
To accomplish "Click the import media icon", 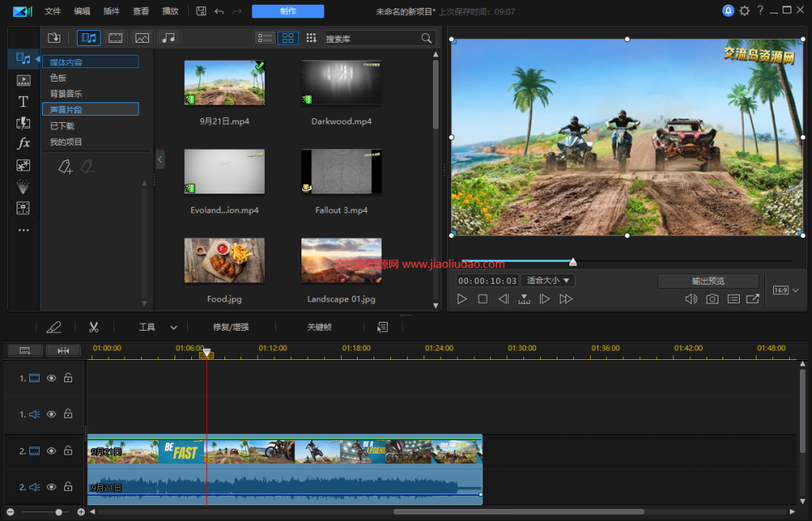I will point(54,38).
